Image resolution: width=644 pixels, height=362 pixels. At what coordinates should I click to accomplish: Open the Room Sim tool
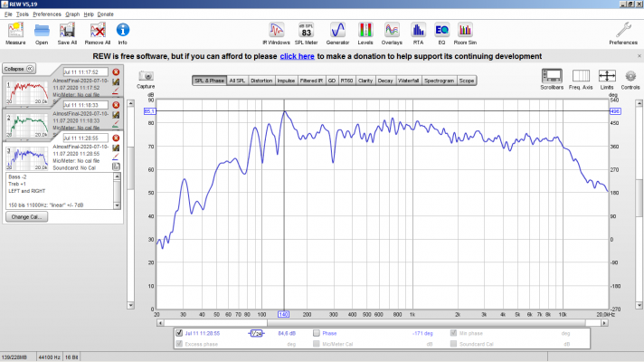[x=465, y=33]
